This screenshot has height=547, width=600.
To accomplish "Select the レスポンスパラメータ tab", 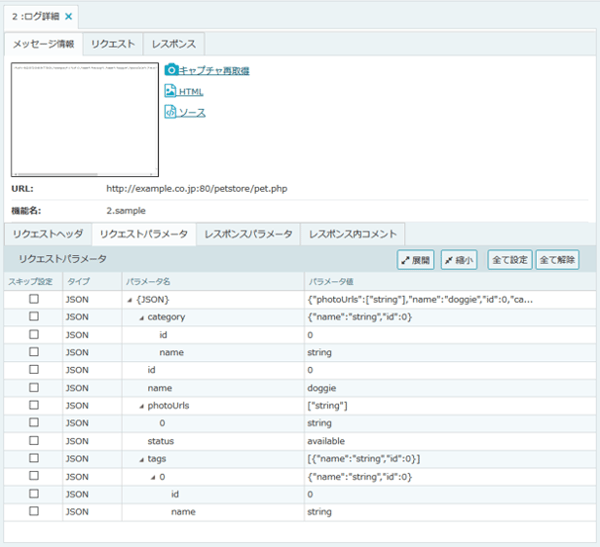I will (248, 234).
